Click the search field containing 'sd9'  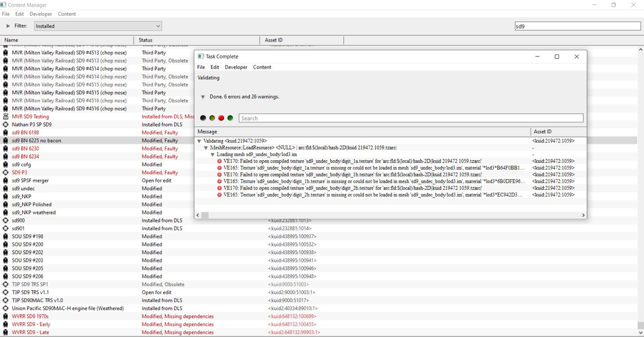[577, 26]
